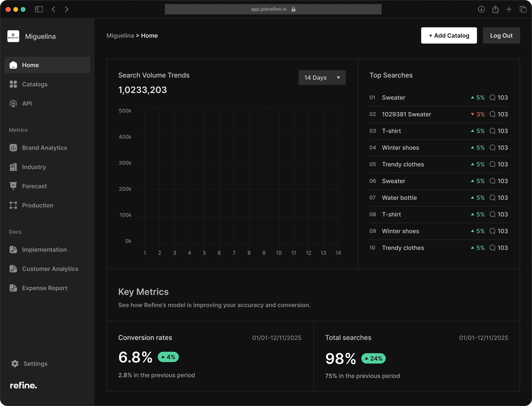Click the API broadcast icon
Image resolution: width=532 pixels, height=406 pixels.
point(13,103)
